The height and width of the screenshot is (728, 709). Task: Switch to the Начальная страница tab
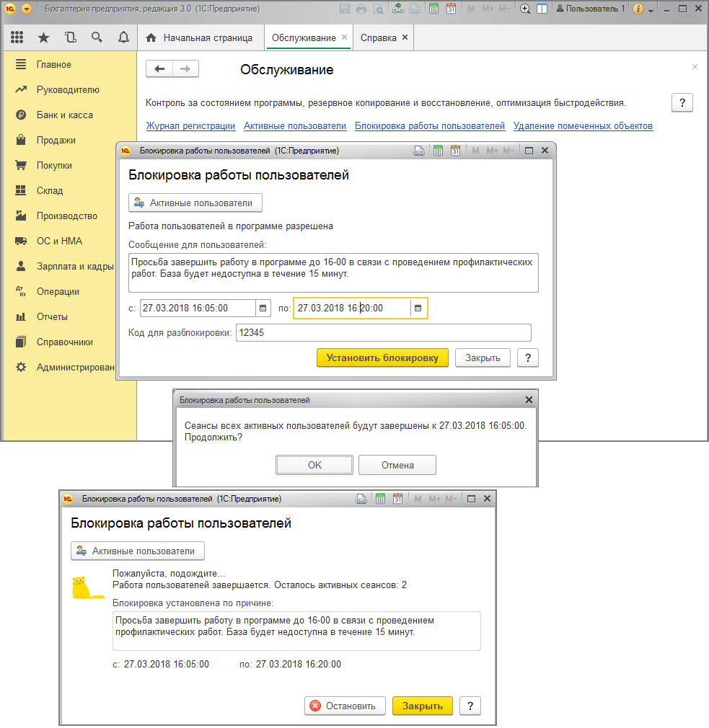[x=200, y=37]
